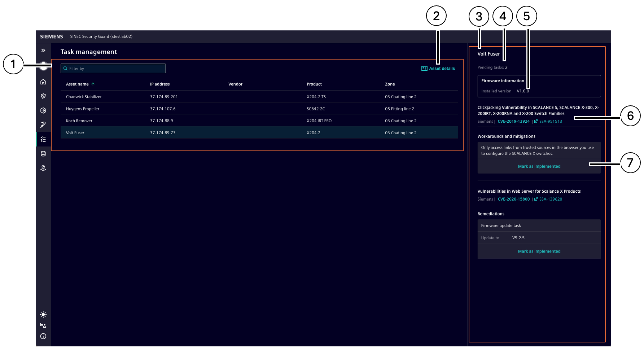The width and height of the screenshot is (644, 350).
Task: Toggle sort arrow beside Asset name
Action: click(x=93, y=84)
